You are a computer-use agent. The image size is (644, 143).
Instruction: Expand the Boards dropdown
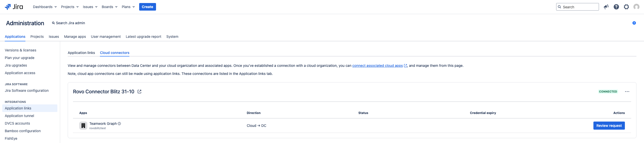click(x=109, y=7)
